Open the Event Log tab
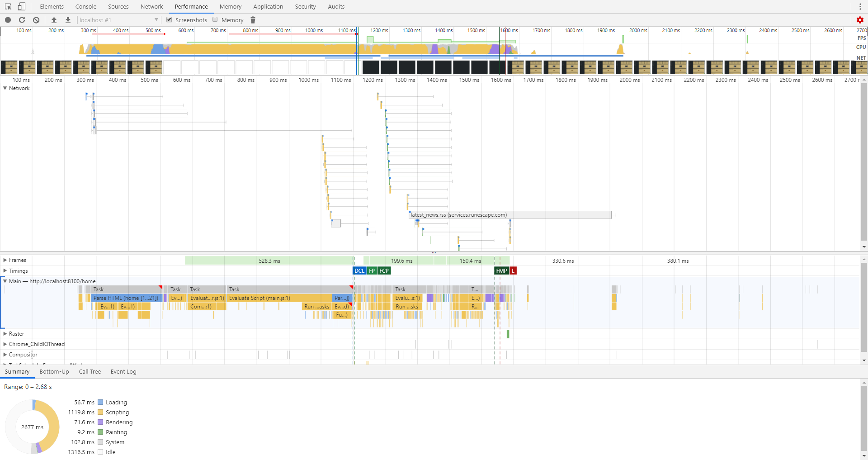This screenshot has width=868, height=460. point(123,372)
